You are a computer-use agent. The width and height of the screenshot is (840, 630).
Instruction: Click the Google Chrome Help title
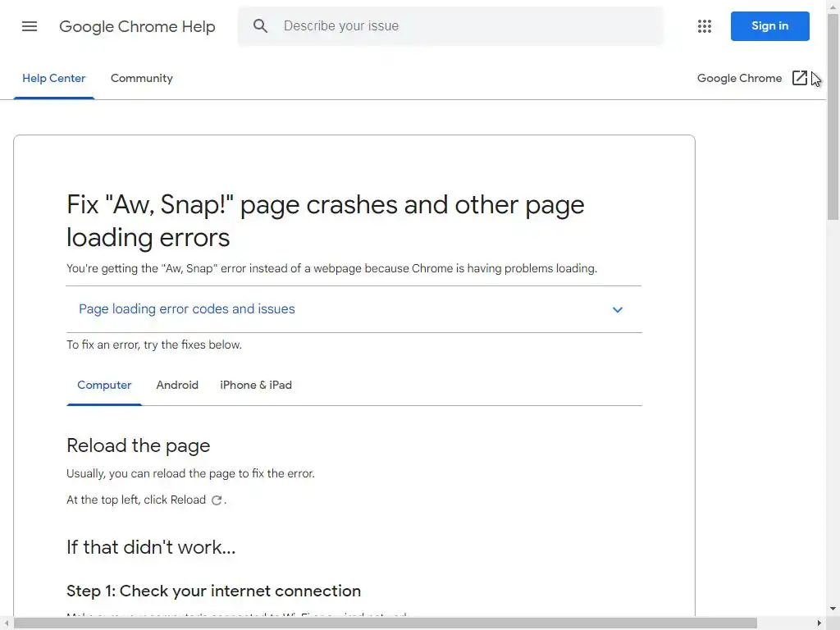click(x=137, y=26)
